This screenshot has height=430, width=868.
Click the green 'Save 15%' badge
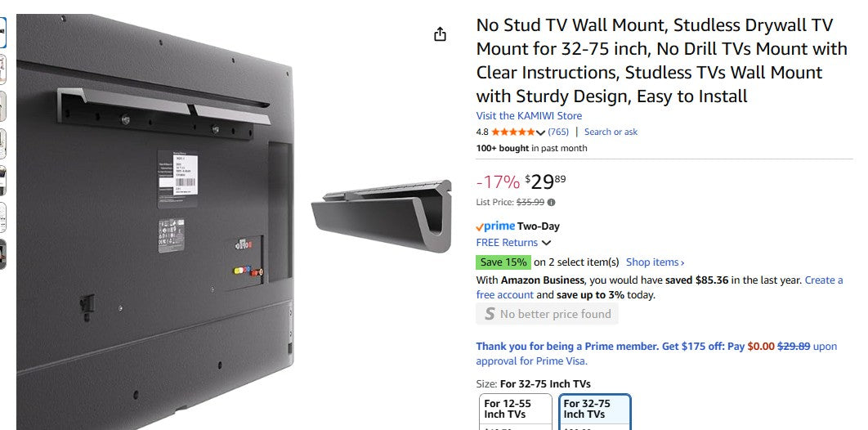[x=503, y=262]
